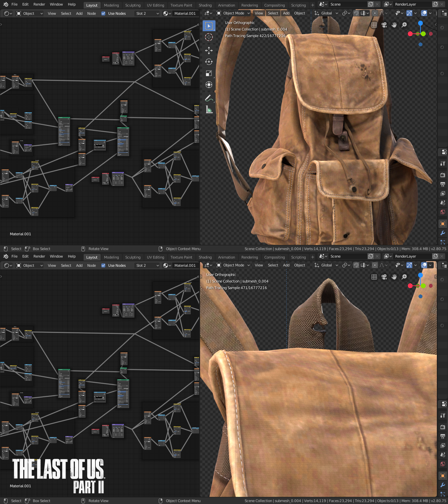Open Object Mode dropdown in upper viewport

tap(233, 13)
